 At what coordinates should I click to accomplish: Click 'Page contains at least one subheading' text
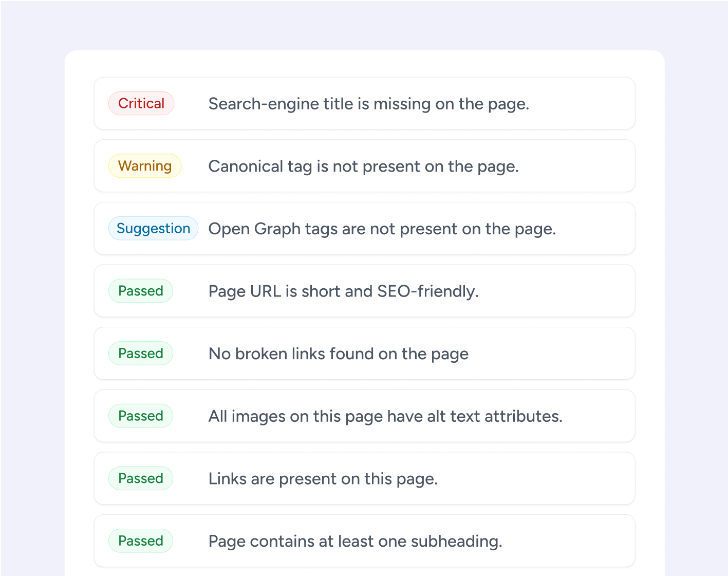355,542
